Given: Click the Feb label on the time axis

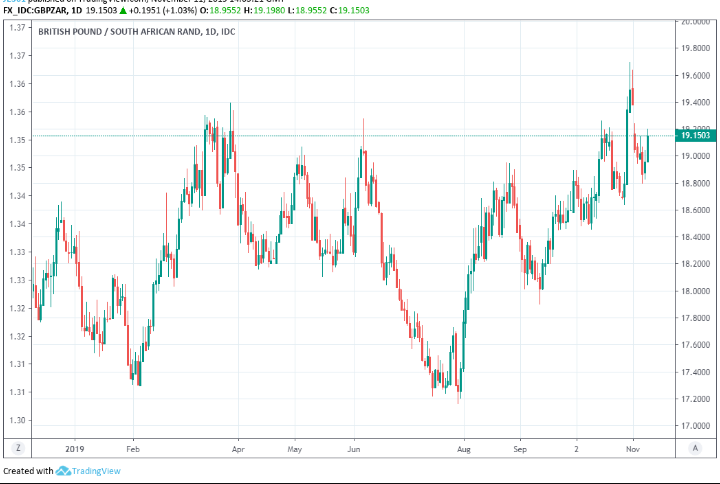Looking at the screenshot, I should click(x=133, y=449).
